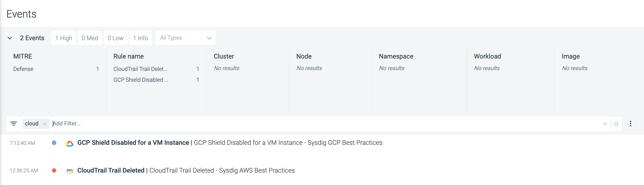Click the AWS event icon
The height and width of the screenshot is (185, 644).
tap(70, 171)
